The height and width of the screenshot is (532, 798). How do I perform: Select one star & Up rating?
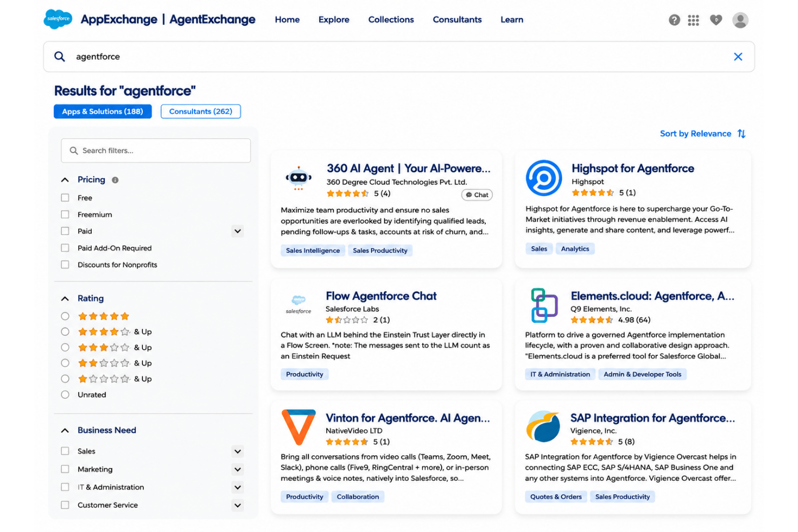(x=65, y=378)
